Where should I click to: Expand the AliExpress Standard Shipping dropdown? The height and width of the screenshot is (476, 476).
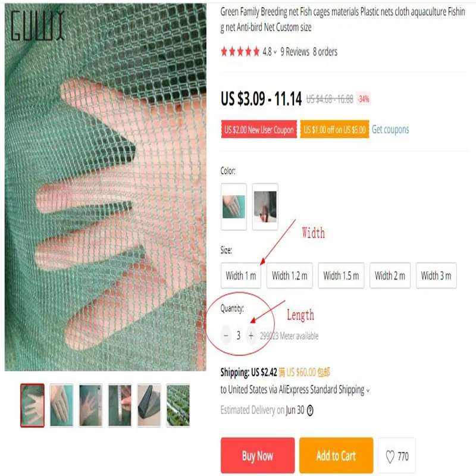coord(368,391)
